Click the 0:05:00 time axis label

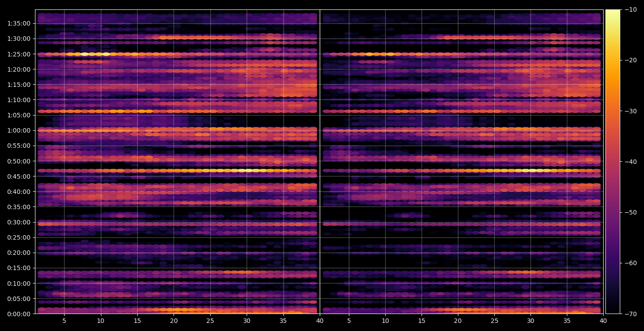[19, 299]
